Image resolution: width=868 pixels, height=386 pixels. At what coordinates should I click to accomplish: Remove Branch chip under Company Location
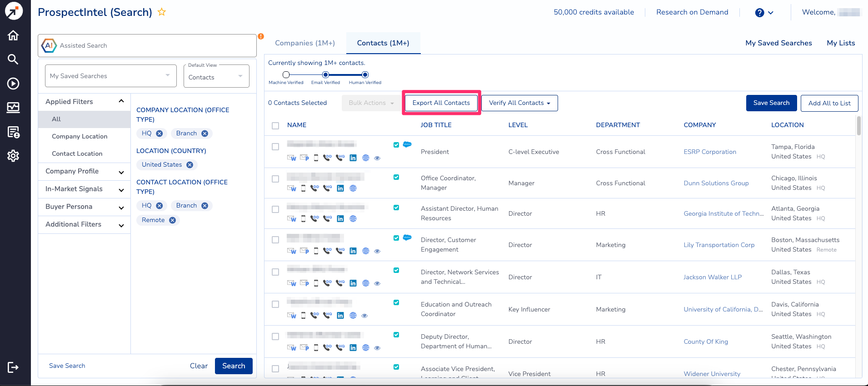205,134
